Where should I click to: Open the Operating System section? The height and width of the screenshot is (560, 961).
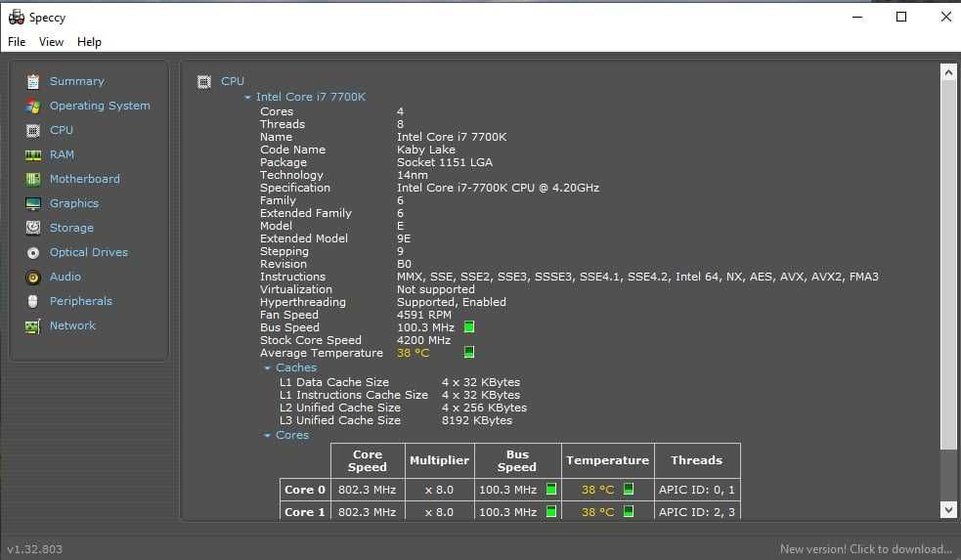[100, 106]
